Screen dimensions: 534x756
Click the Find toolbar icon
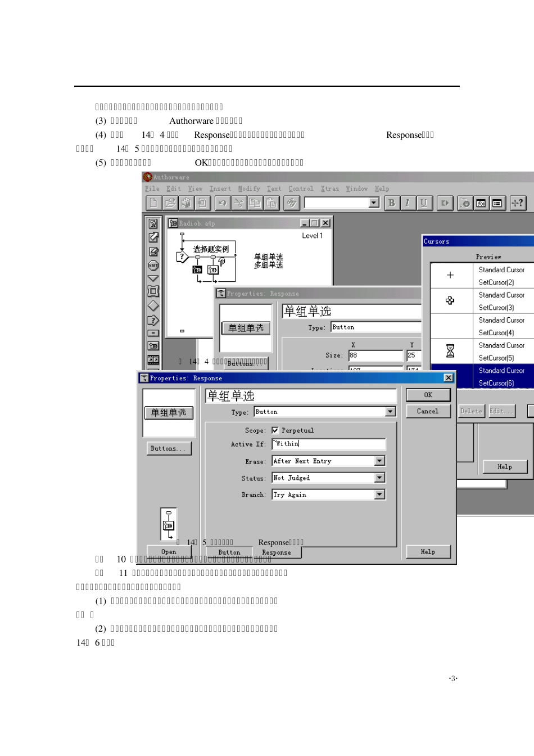point(292,203)
